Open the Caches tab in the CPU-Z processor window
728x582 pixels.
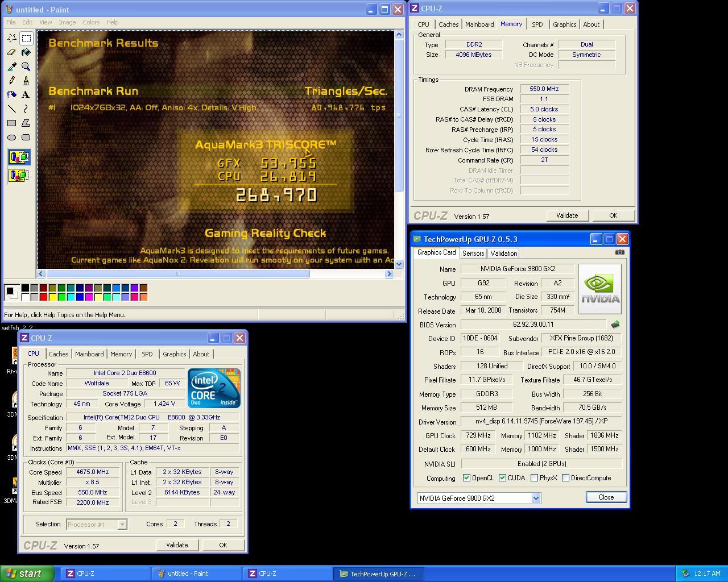(58, 354)
